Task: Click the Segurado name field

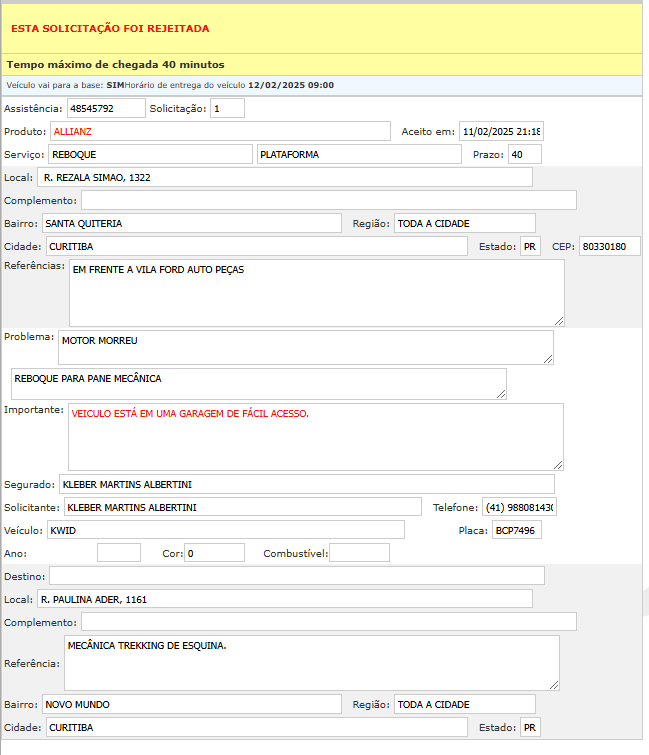Action: coord(306,484)
